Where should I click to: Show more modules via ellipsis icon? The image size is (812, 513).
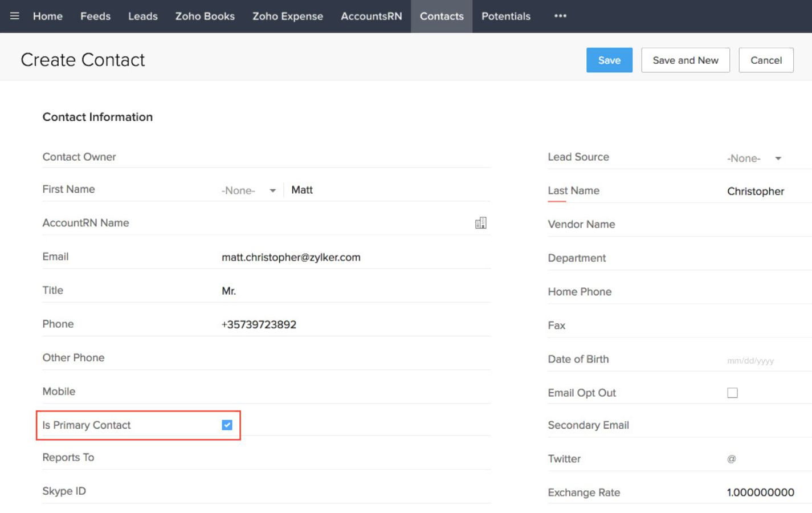pyautogui.click(x=560, y=16)
